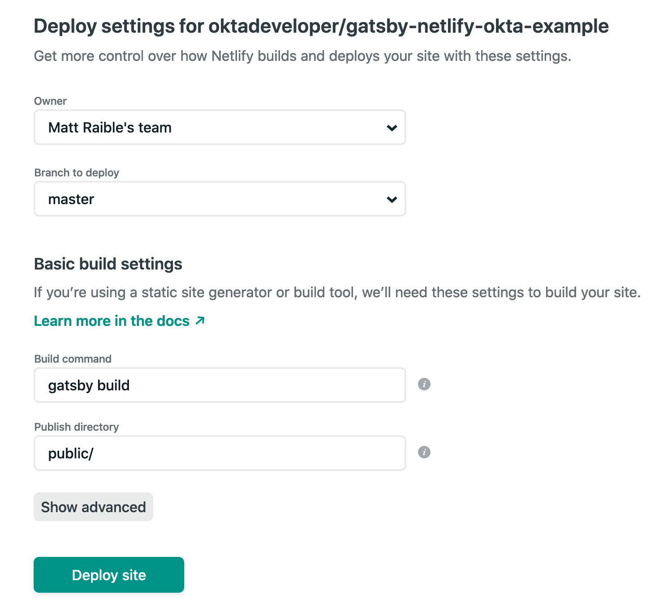Click into the public/ publish directory field
672x616 pixels.
coord(220,453)
